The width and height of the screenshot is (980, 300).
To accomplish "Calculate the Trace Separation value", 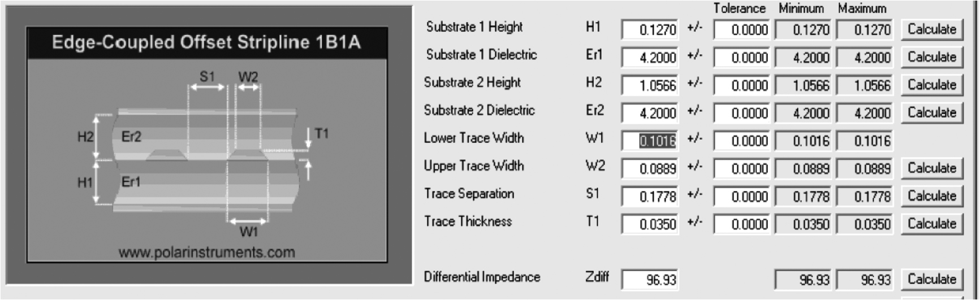I will [931, 196].
